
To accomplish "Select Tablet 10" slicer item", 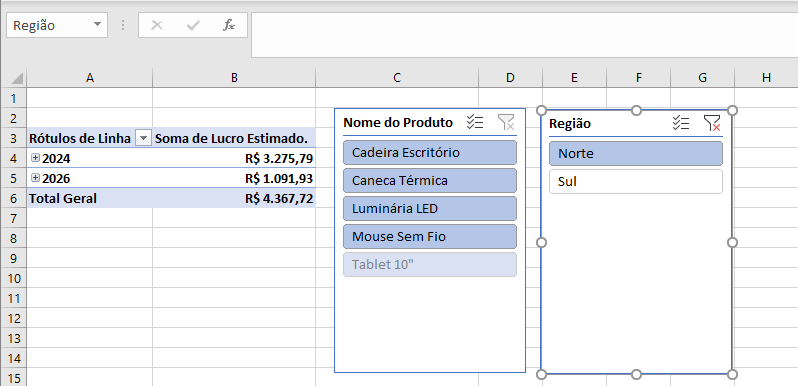I will 430,264.
